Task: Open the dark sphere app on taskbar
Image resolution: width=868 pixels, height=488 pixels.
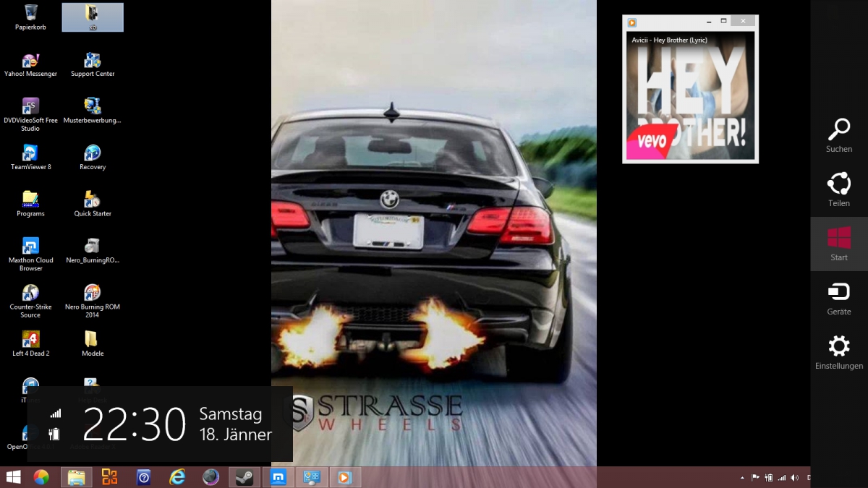Action: (x=210, y=477)
